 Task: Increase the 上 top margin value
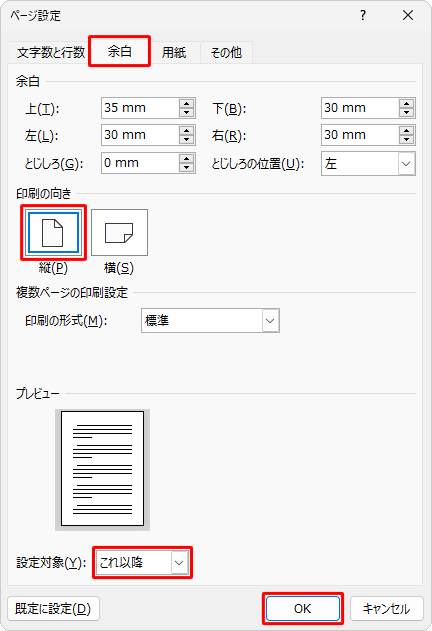[x=186, y=103]
